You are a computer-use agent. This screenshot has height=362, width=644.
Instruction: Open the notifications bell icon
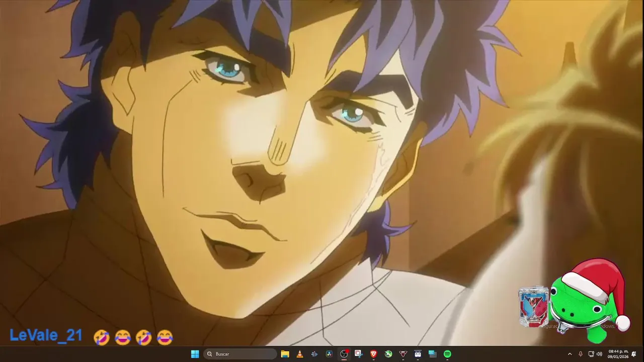(x=634, y=354)
